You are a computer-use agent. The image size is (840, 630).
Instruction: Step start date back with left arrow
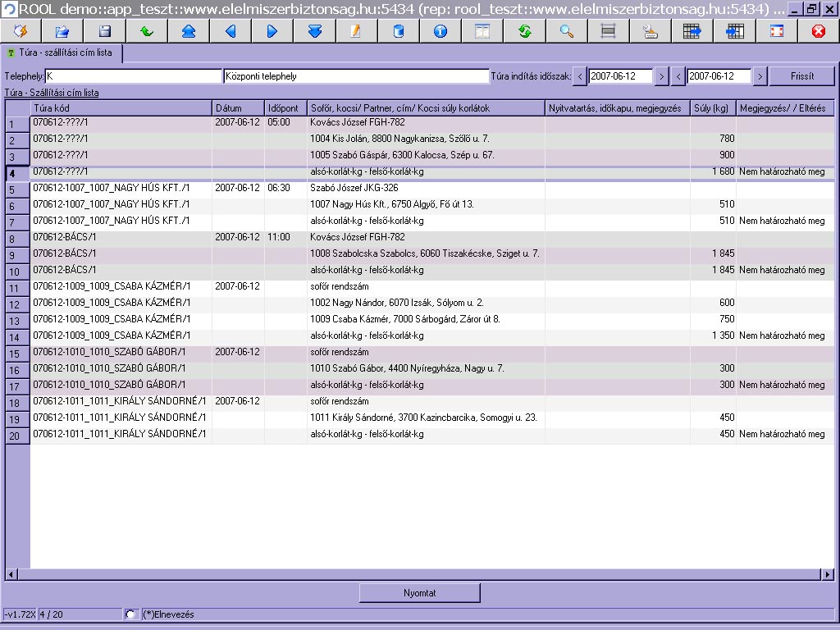click(x=580, y=76)
